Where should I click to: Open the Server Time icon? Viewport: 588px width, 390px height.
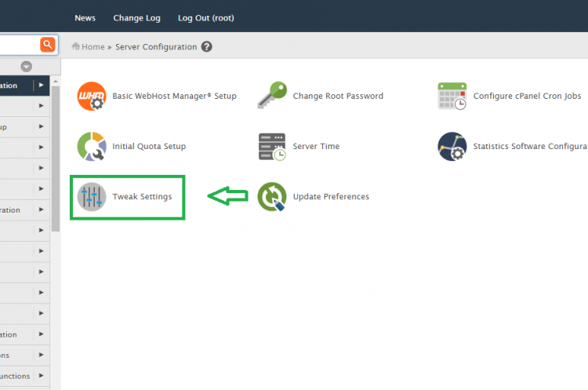pos(272,147)
